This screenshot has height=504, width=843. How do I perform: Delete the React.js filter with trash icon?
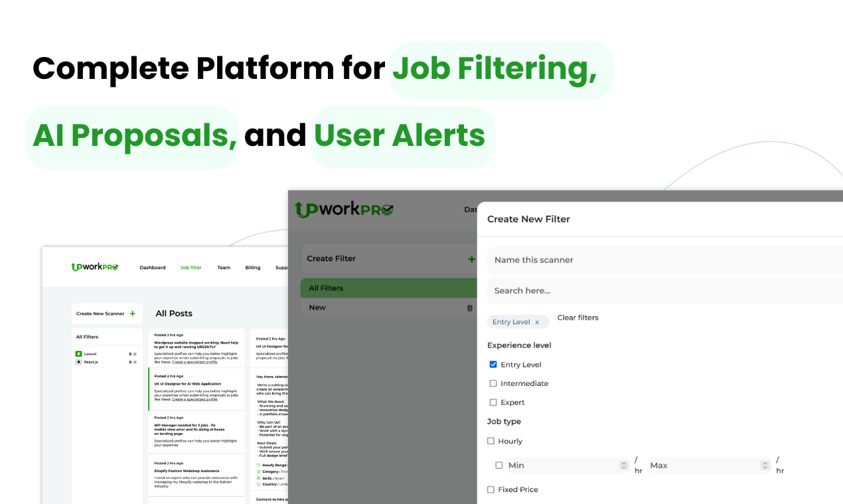[x=130, y=362]
